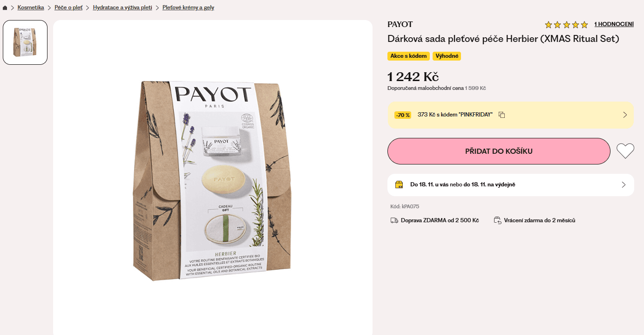
Task: Select the Akce s kódem badge
Action: [408, 56]
